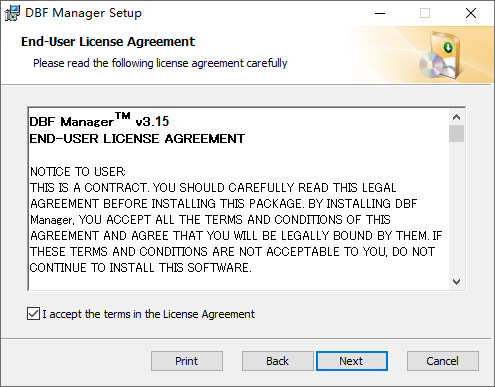Proceed with the Next button
495x387 pixels.
(352, 361)
